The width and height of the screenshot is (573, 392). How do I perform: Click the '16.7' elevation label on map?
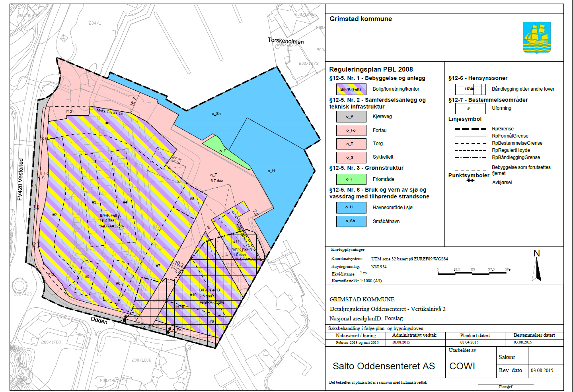133,101
